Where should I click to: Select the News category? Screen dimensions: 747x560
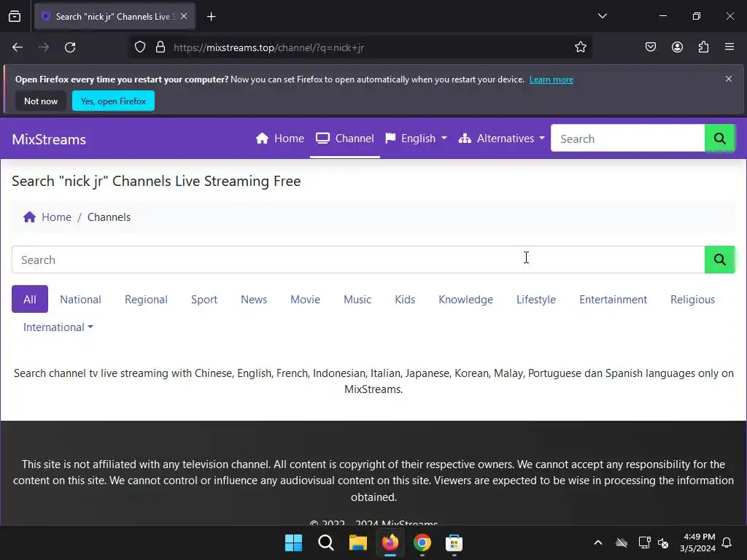[x=254, y=299]
